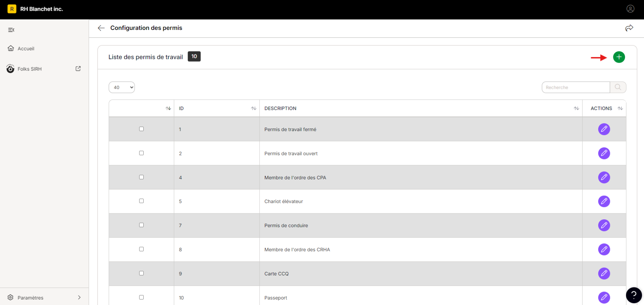Open Folks SIRH external link icon
The height and width of the screenshot is (305, 644).
(x=78, y=69)
